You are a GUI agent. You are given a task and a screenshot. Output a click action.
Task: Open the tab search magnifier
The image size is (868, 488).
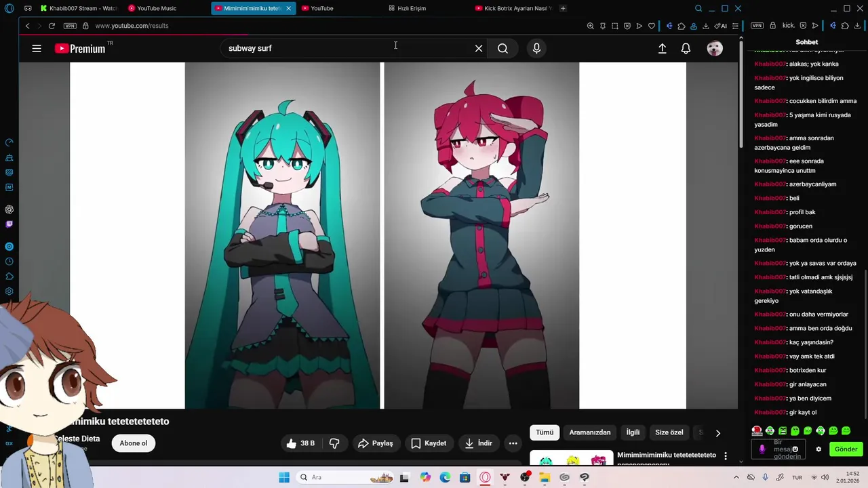698,8
